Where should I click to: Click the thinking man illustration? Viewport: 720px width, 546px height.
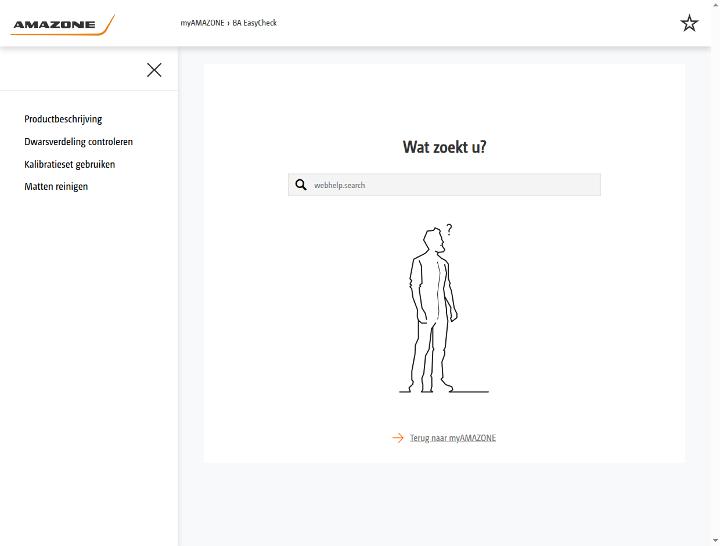444,308
